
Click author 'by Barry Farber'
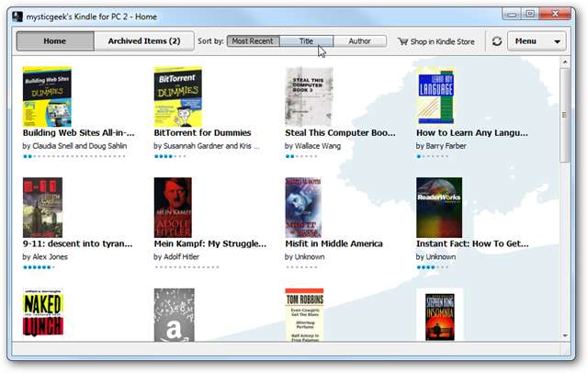coord(441,146)
